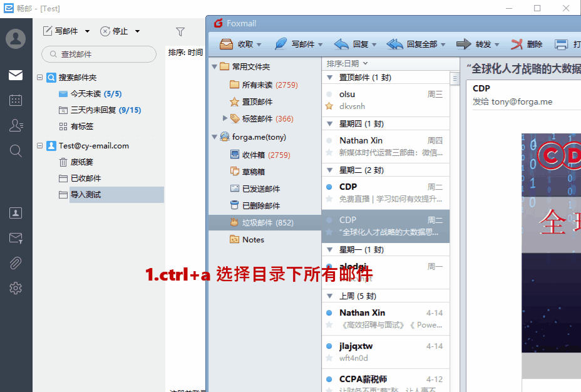Viewport: 581px width, 392px height.
Task: Collapse the forga.me(tony) account node
Action: tap(214, 137)
